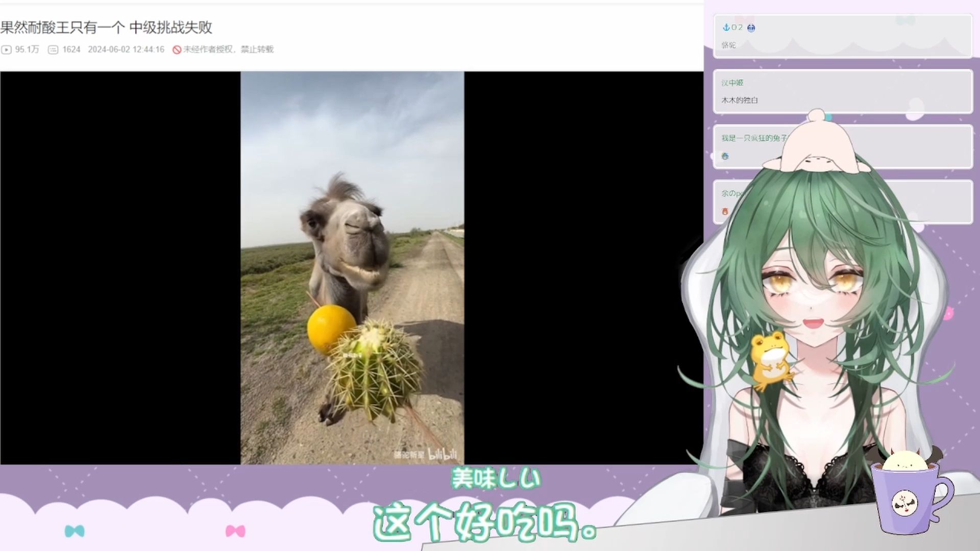Click the play count icon beside 95.1万
This screenshot has width=980, height=551.
pos(6,49)
